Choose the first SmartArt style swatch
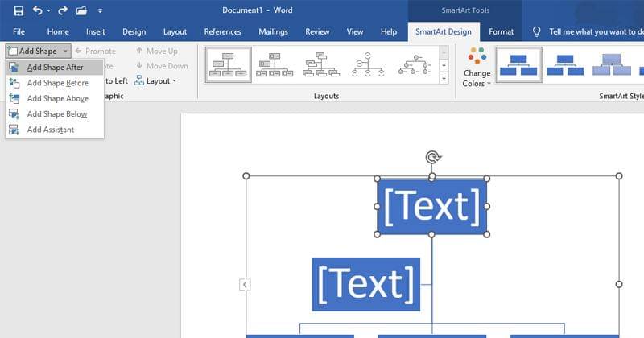 click(518, 64)
